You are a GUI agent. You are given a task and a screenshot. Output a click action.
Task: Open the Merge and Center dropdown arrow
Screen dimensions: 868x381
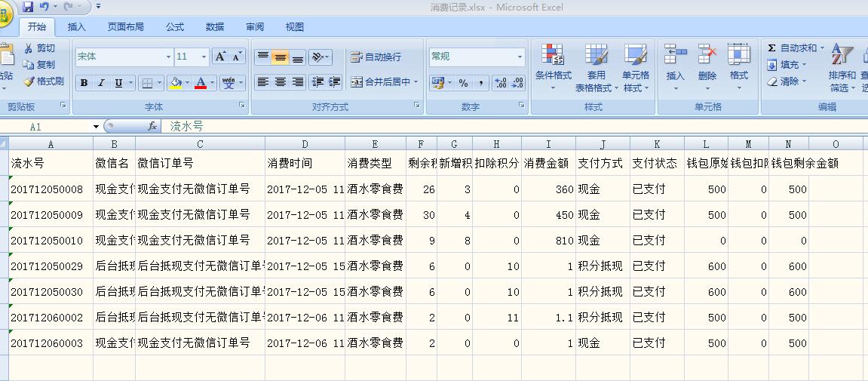point(416,82)
